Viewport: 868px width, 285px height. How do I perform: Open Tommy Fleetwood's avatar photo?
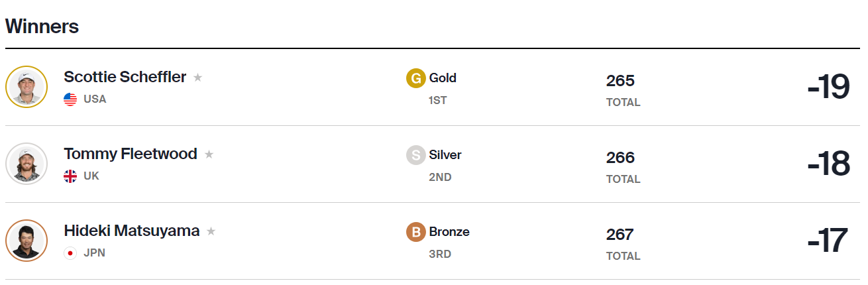point(27,164)
